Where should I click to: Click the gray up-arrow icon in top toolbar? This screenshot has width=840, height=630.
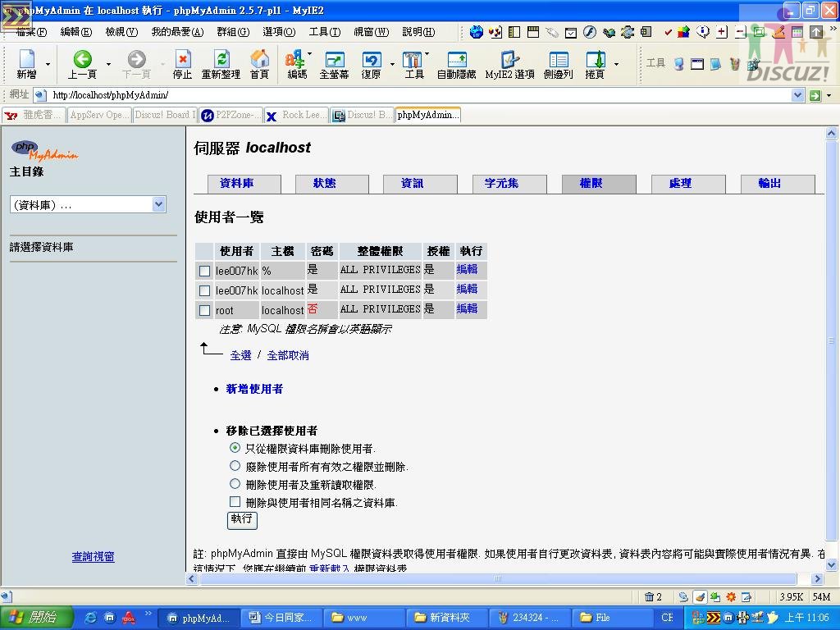[x=816, y=32]
